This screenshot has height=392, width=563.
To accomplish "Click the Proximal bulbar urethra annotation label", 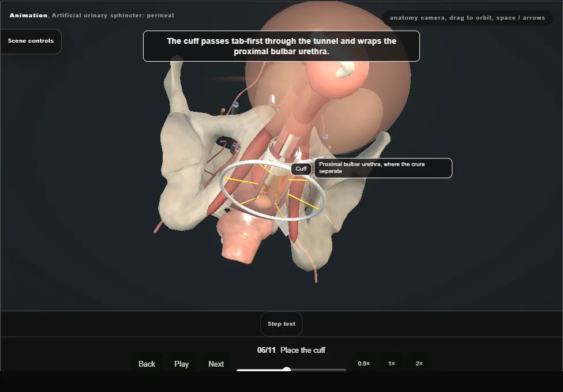I will pyautogui.click(x=383, y=168).
